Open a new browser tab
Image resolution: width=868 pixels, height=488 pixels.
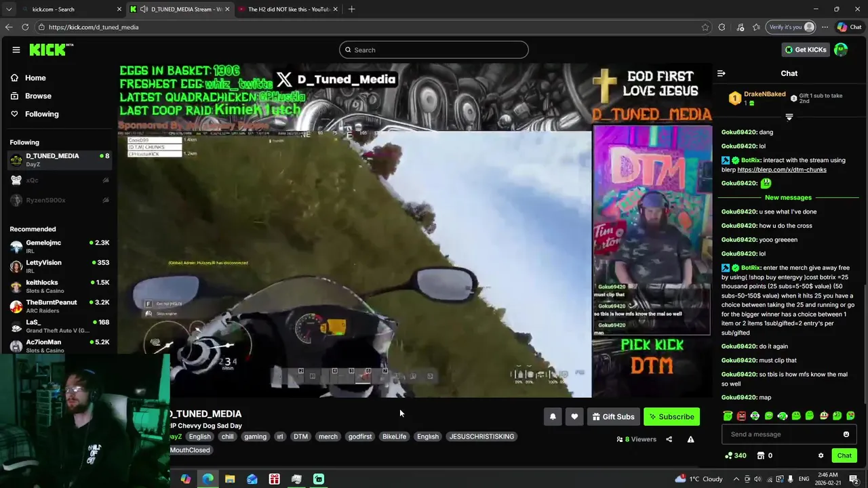click(x=351, y=9)
